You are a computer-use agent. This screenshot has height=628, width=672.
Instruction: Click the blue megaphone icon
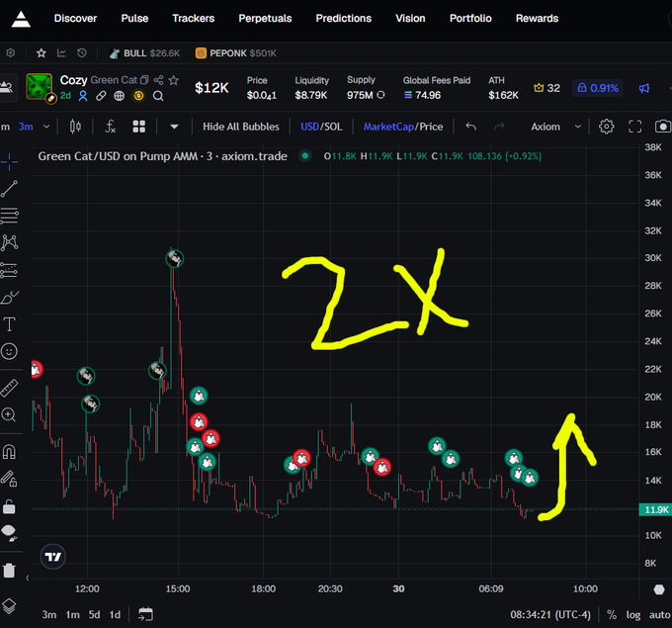coord(644,88)
